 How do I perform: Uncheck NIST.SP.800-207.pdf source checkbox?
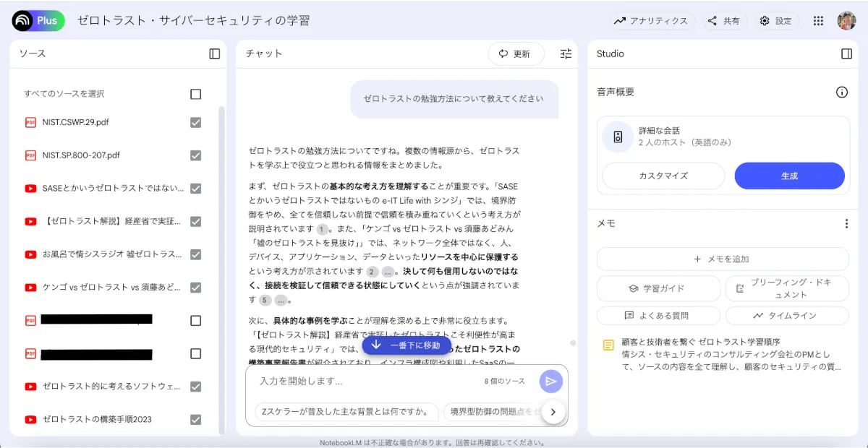[195, 155]
